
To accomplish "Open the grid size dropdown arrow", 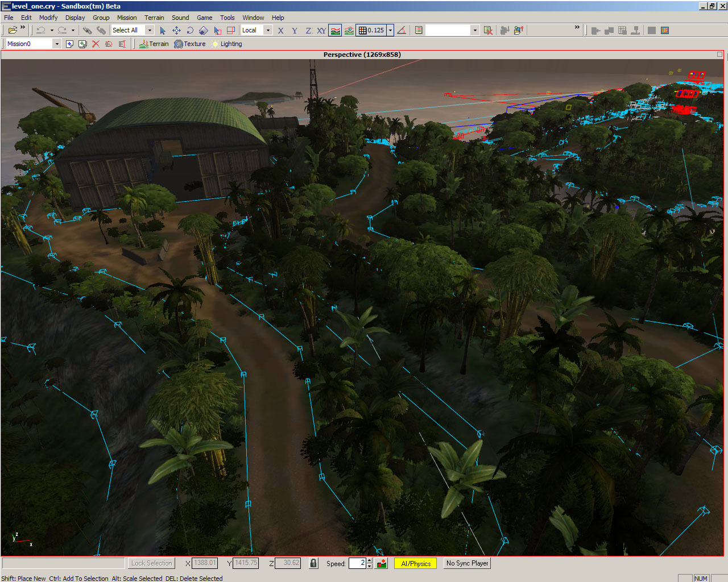I will (x=390, y=30).
